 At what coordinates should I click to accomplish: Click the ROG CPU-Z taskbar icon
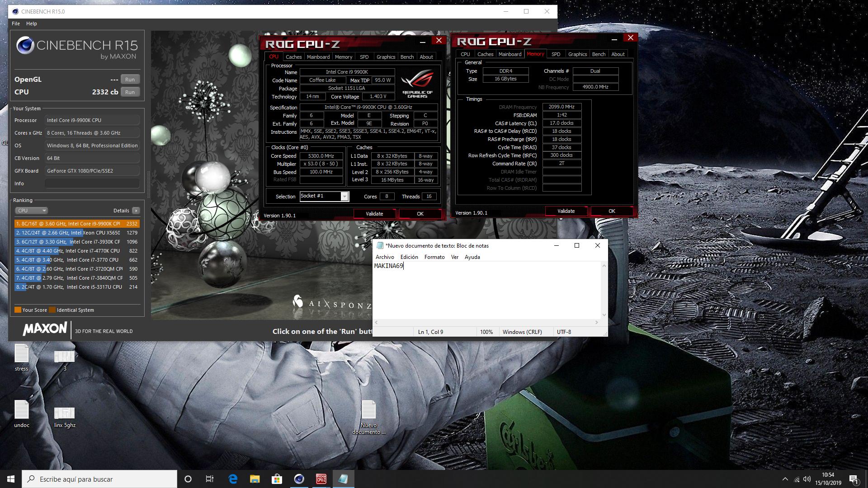[321, 479]
